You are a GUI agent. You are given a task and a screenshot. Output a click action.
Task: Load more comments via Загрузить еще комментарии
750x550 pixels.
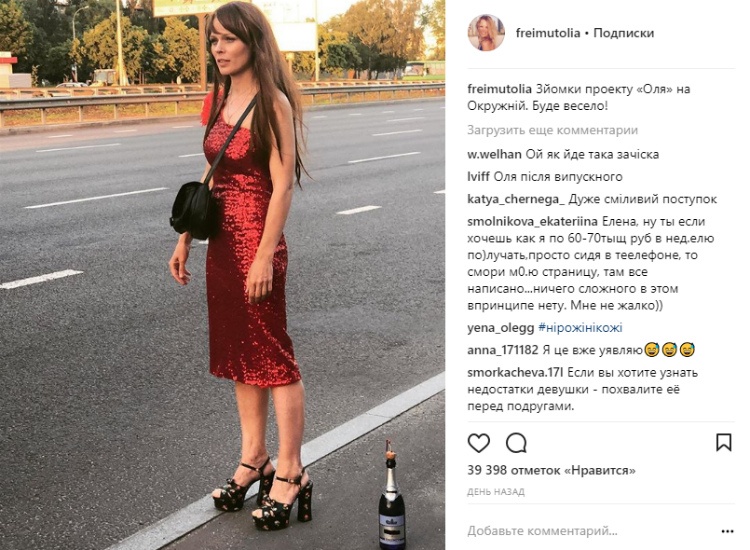(x=552, y=130)
